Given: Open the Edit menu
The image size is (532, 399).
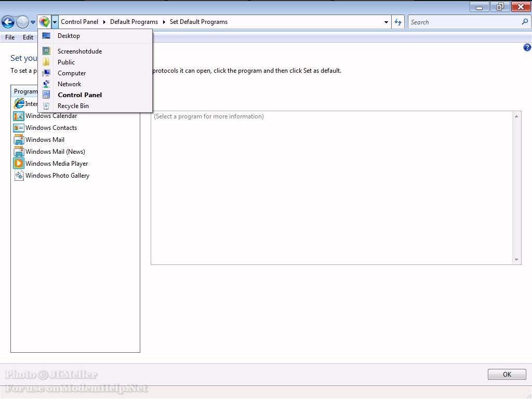Looking at the screenshot, I should pyautogui.click(x=28, y=37).
